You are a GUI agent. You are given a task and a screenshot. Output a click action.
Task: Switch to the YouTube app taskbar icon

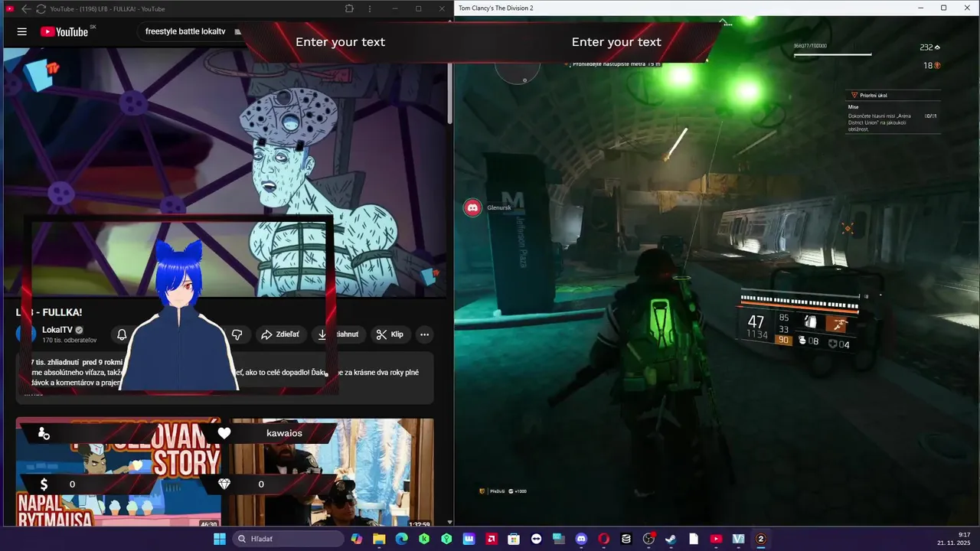point(716,539)
